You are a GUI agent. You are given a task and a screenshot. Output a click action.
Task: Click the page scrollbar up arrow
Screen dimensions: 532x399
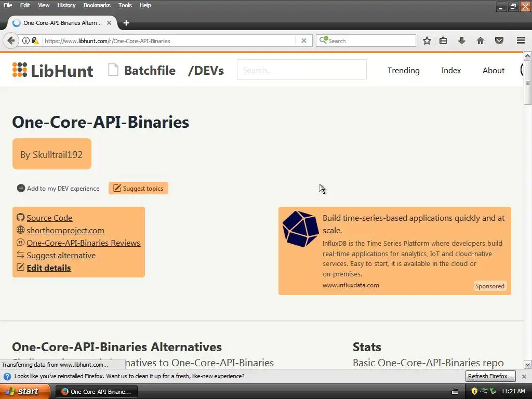(x=527, y=56)
